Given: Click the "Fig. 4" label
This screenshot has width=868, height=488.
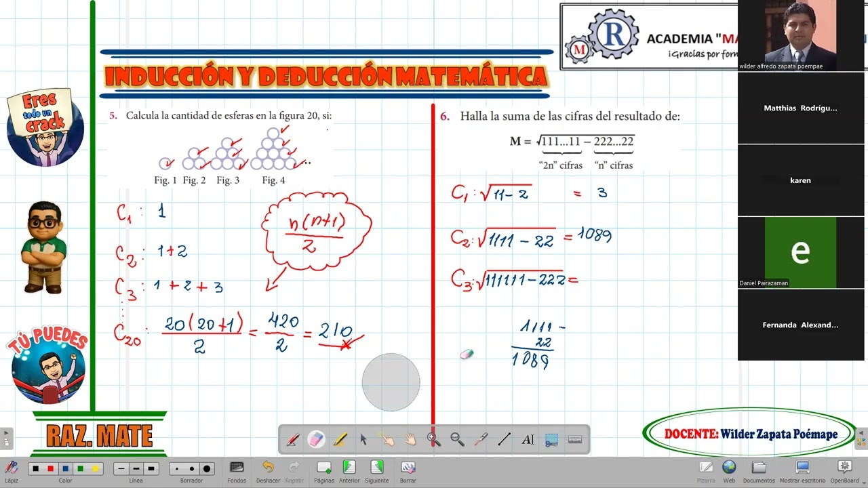Looking at the screenshot, I should pyautogui.click(x=273, y=180).
